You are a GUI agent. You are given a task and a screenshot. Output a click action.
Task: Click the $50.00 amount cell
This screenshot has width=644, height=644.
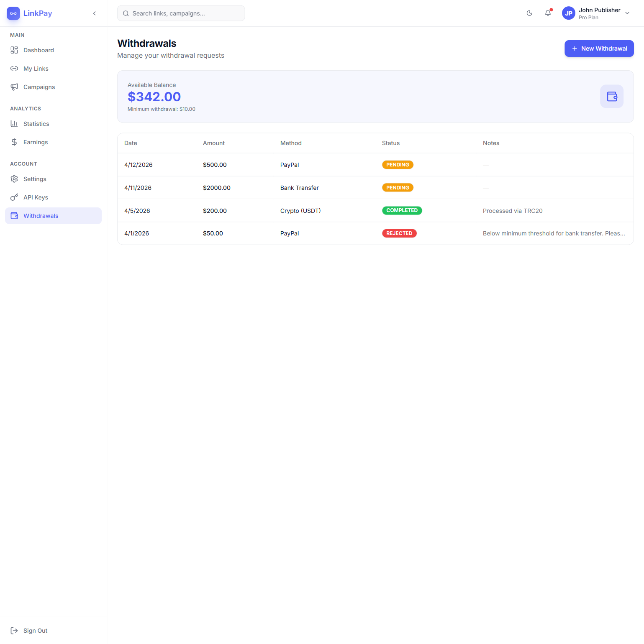coord(213,233)
